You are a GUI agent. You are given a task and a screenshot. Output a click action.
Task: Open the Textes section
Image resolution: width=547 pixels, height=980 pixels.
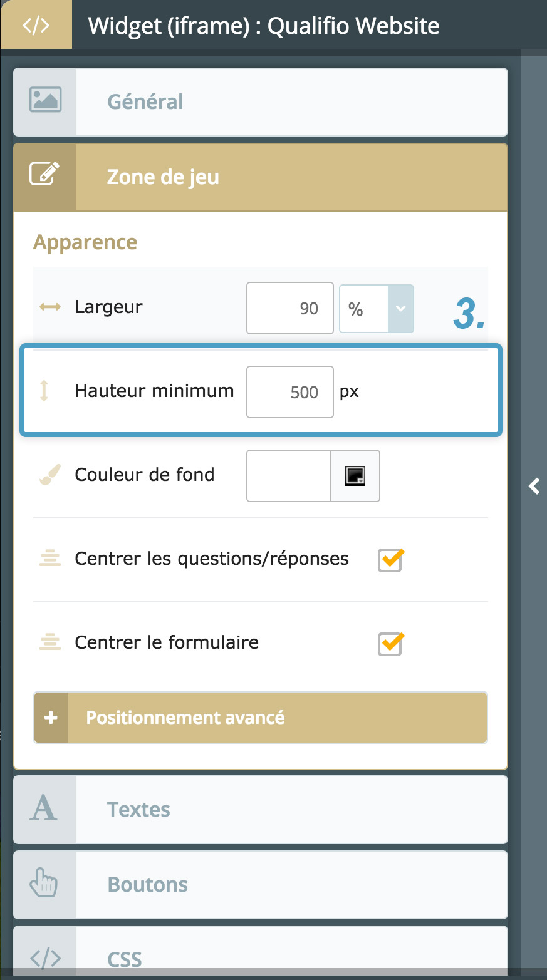point(291,809)
